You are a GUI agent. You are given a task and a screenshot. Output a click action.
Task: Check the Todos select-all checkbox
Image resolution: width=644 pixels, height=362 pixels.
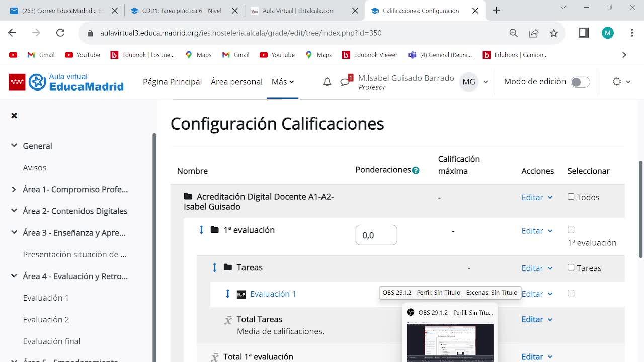click(x=571, y=197)
